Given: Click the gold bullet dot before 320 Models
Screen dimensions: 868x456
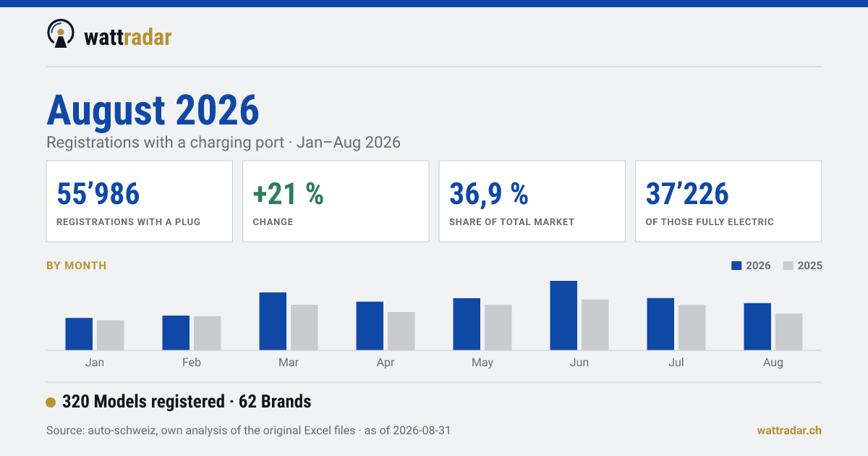Looking at the screenshot, I should pos(51,402).
